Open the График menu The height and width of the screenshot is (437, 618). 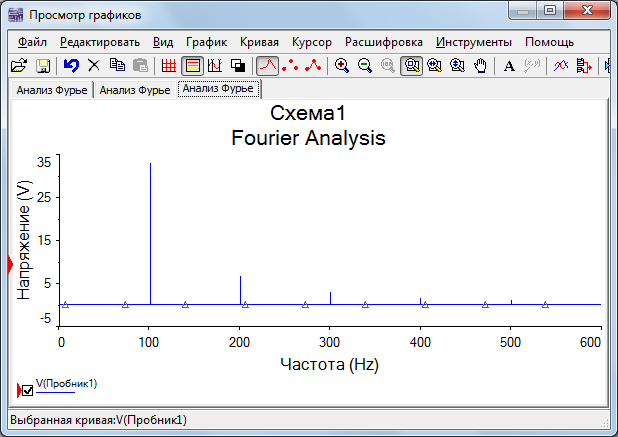click(x=207, y=42)
